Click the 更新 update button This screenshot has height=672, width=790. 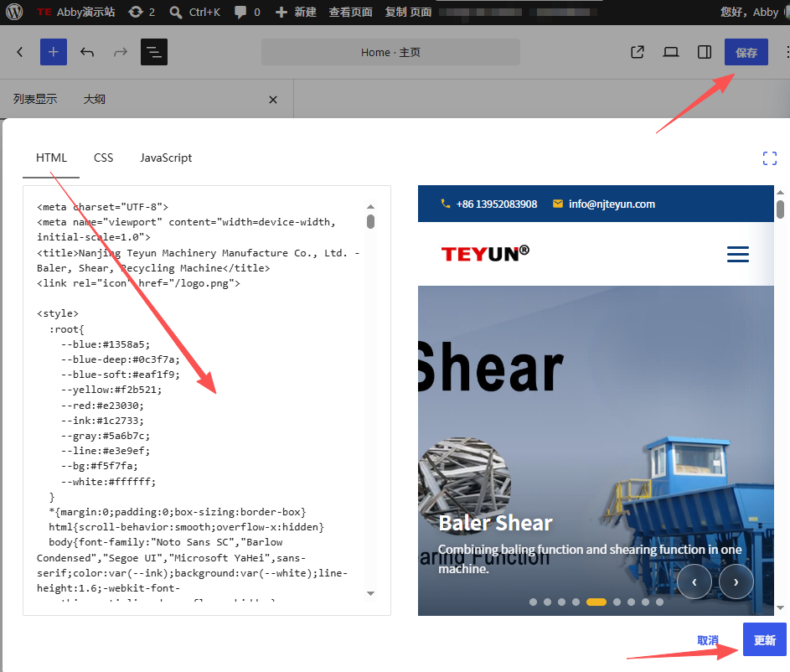[x=764, y=640]
